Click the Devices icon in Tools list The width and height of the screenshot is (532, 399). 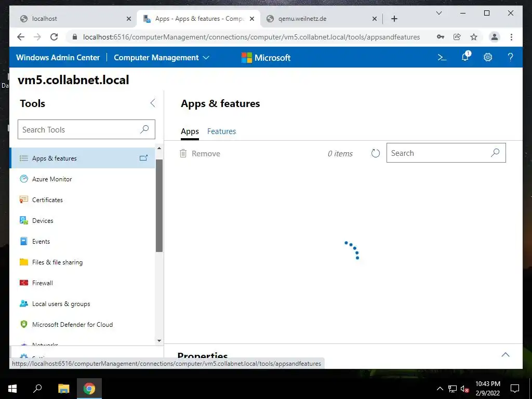(x=24, y=220)
